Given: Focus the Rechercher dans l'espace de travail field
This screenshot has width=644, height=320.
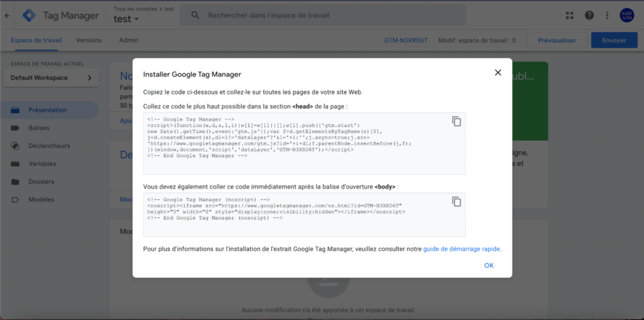Looking at the screenshot, I should tap(323, 15).
